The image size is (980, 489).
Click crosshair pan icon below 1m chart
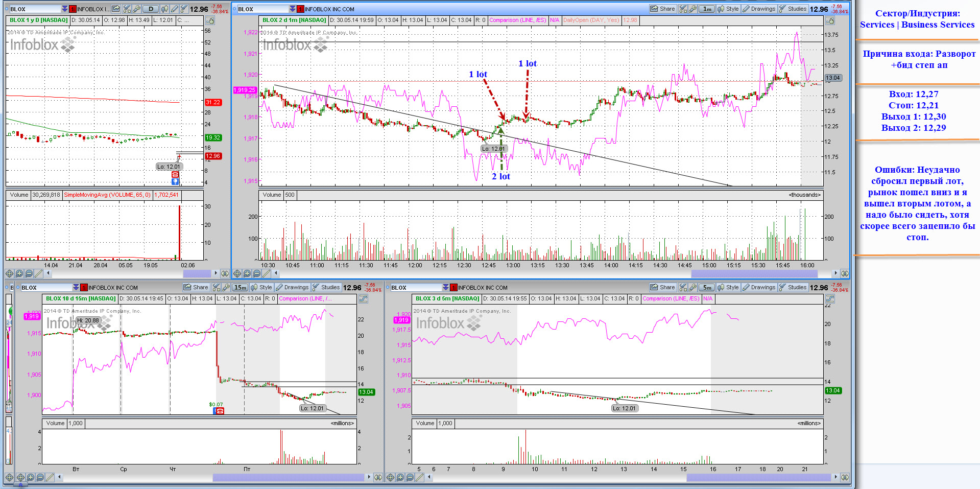point(237,273)
